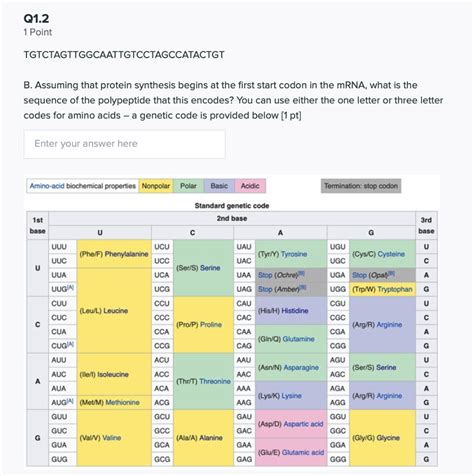This screenshot has width=474, height=476.
Task: Click the (Ile/I) Isoleucine cell
Action: pyautogui.click(x=114, y=374)
